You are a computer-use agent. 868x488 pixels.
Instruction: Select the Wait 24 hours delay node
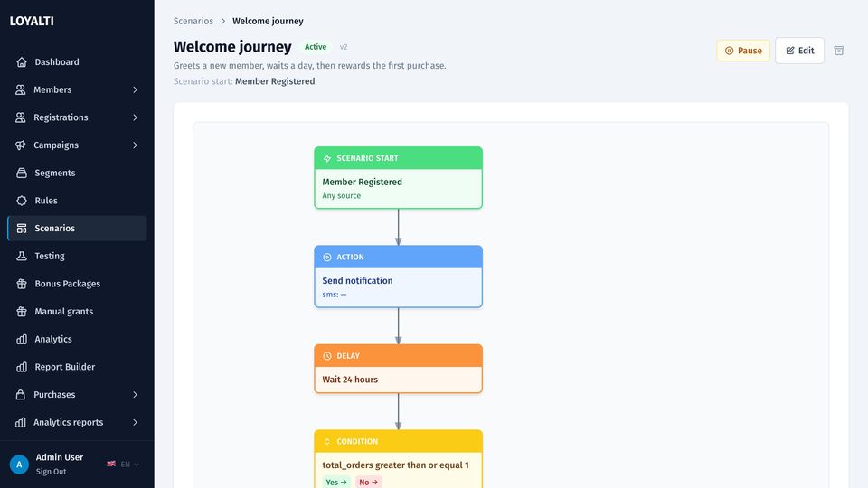point(398,369)
